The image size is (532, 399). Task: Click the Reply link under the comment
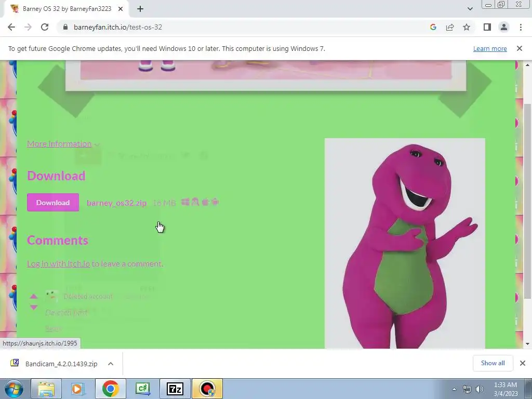tap(54, 328)
